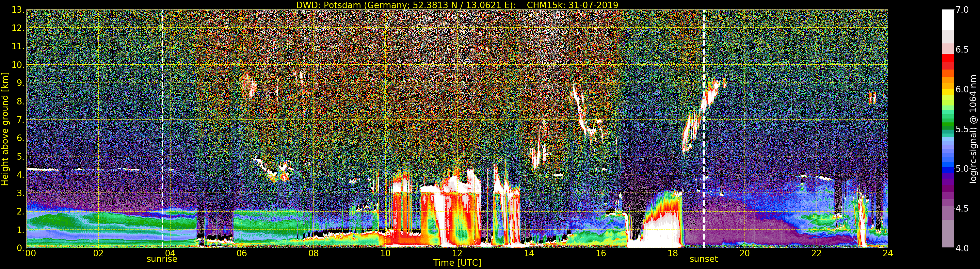Click the 'Time [UTC]' axis label
Screen dimensions: 980x269
(457, 263)
